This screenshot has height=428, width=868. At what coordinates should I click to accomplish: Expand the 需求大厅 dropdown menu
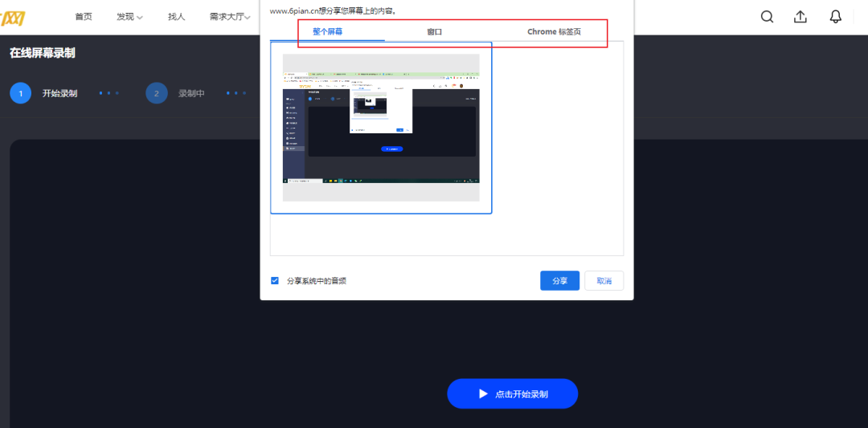(x=230, y=17)
